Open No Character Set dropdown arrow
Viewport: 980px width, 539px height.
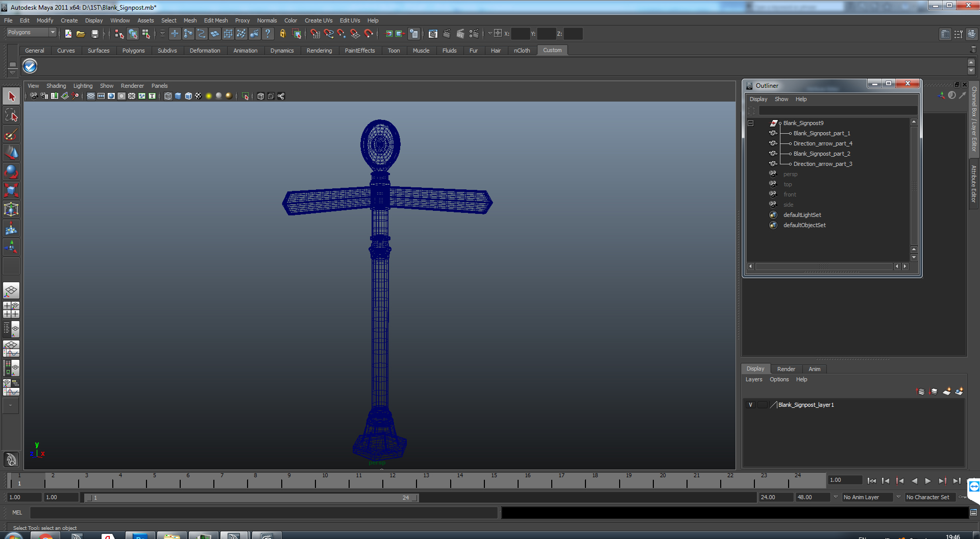[898, 497]
